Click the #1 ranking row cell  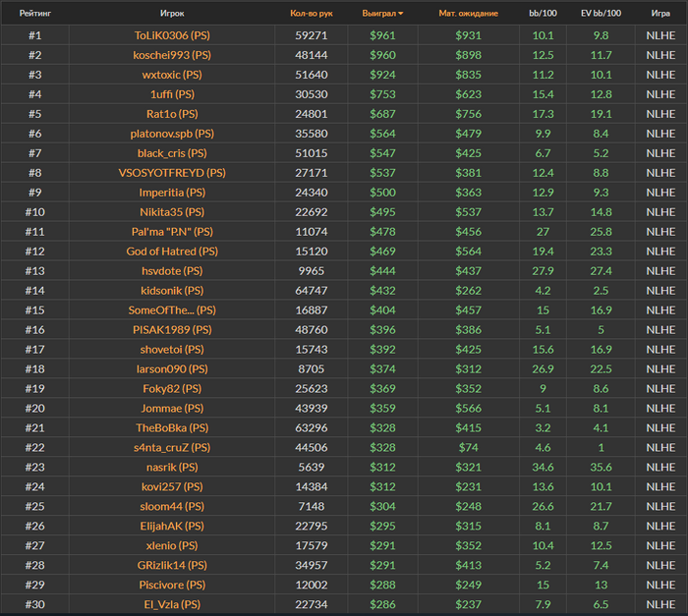point(34,35)
